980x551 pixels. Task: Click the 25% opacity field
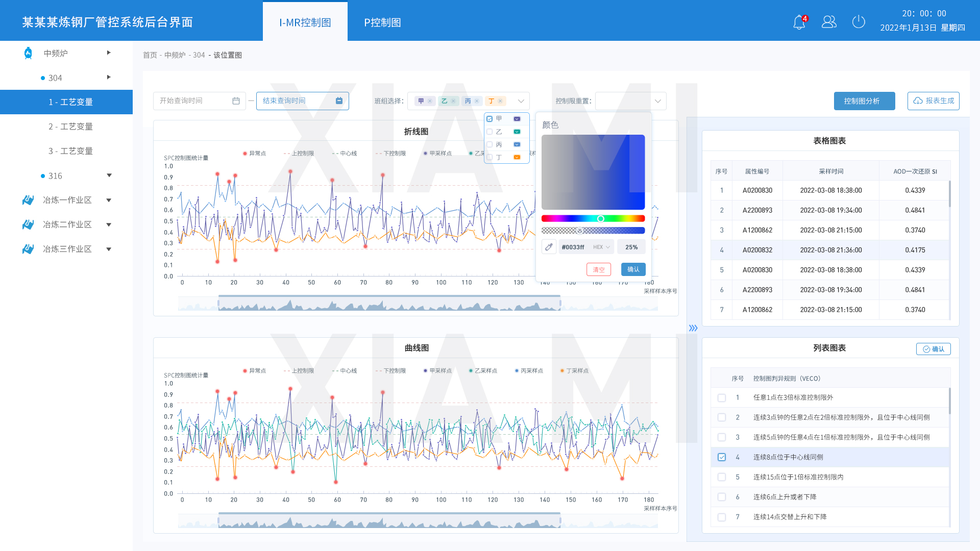point(631,247)
